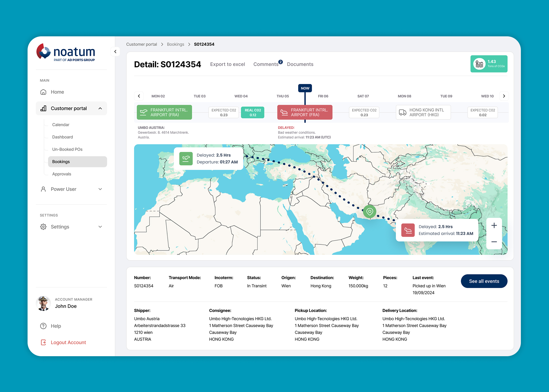Open Calendar in the sidebar
This screenshot has width=549, height=392.
pos(61,125)
